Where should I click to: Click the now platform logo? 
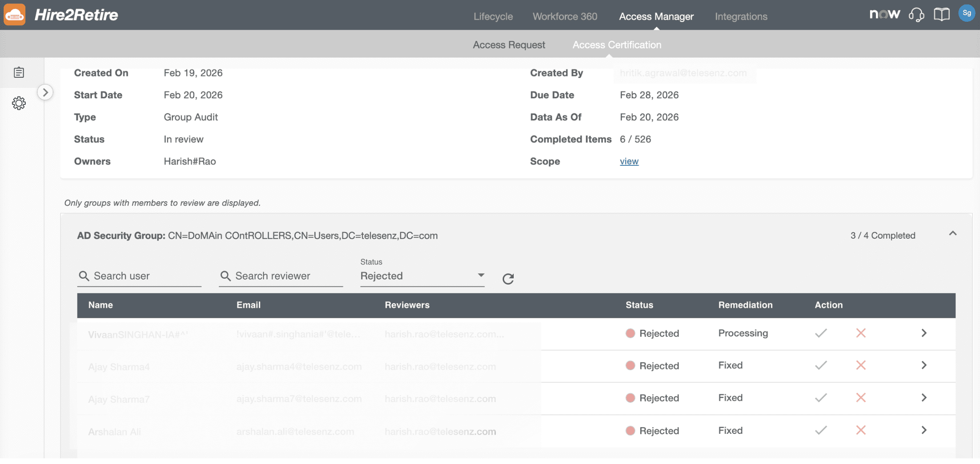coord(885,14)
